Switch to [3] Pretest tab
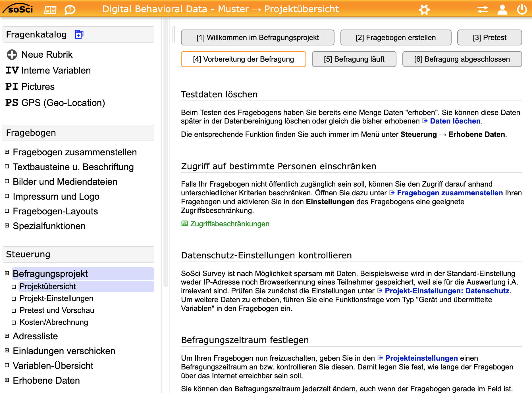This screenshot has width=532, height=393. (x=489, y=37)
